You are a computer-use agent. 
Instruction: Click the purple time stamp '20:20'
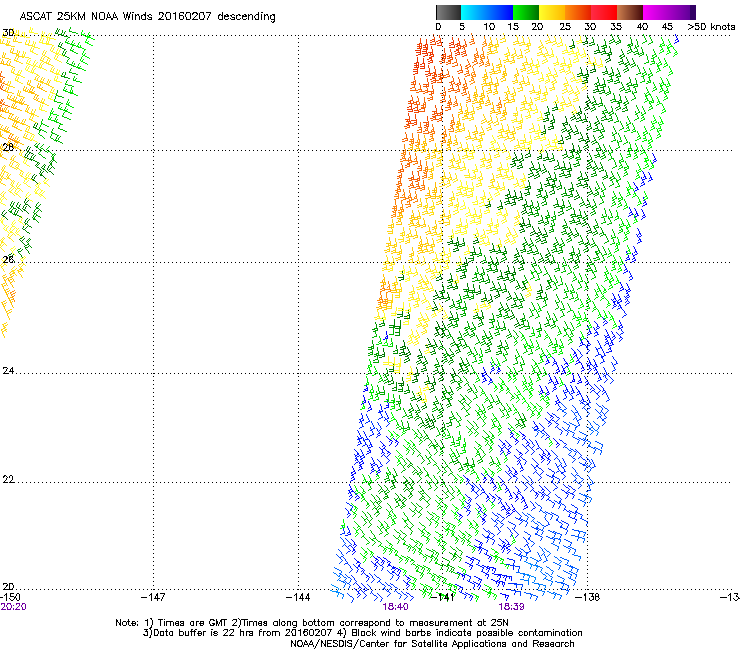tap(14, 607)
